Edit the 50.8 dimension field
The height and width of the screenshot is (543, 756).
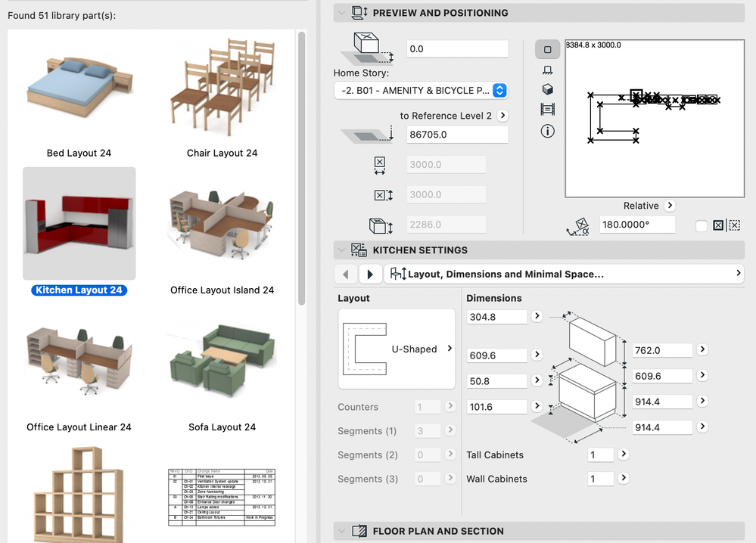[496, 381]
